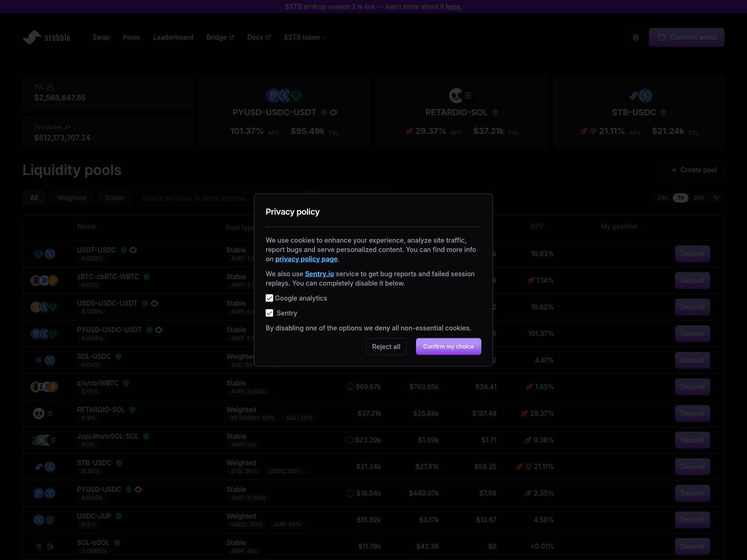Click the PYUSD-USDC-USDT featured pool token icons

coord(284,96)
